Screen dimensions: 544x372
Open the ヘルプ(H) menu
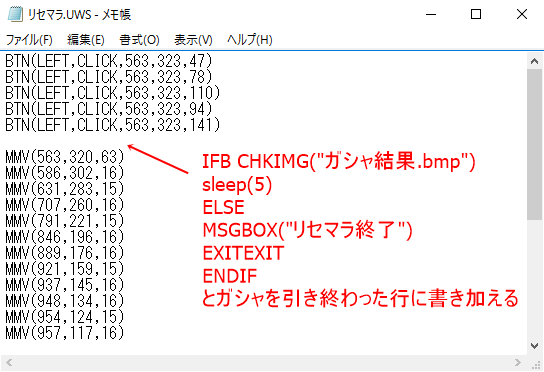tap(250, 40)
